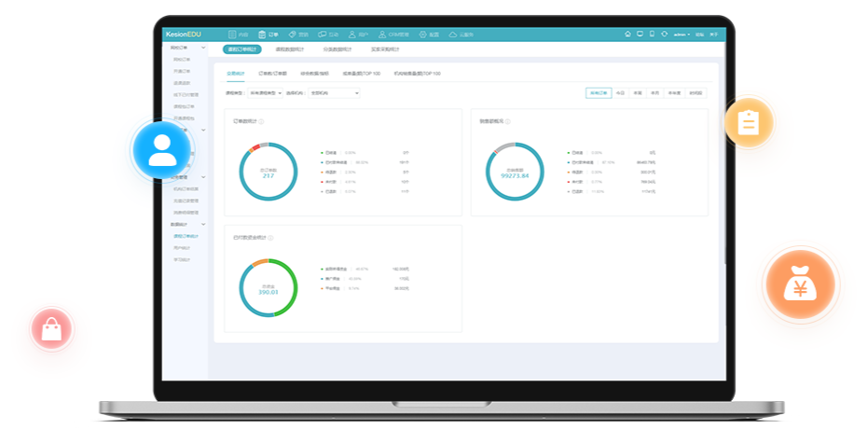Click info icon beside 订单数统计 title
Screen dimensions: 868x429
click(260, 121)
